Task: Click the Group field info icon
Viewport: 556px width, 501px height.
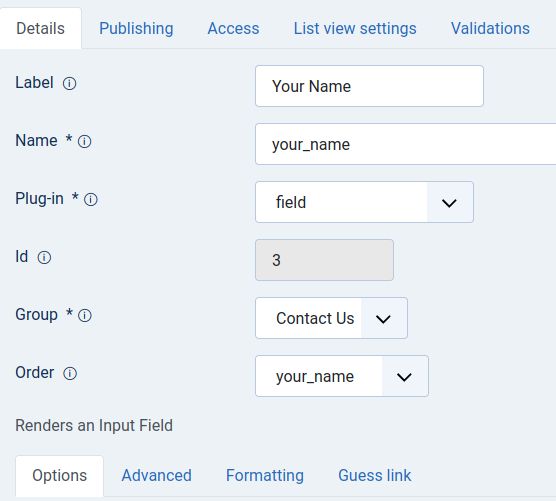Action: click(85, 315)
